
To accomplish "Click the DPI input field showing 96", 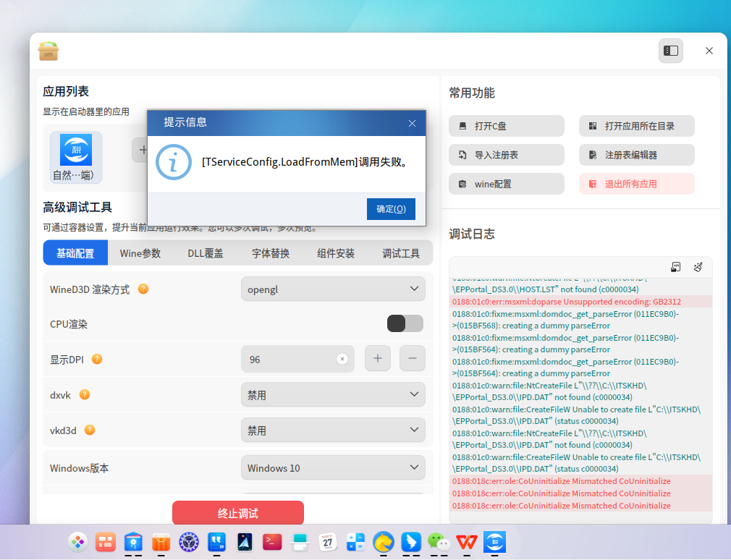I will pyautogui.click(x=297, y=359).
